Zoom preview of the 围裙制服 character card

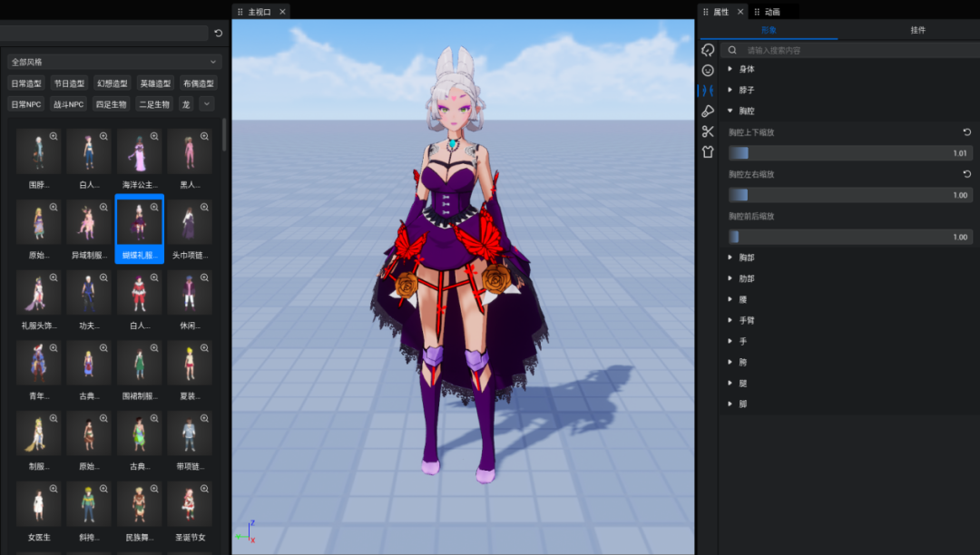coord(154,347)
